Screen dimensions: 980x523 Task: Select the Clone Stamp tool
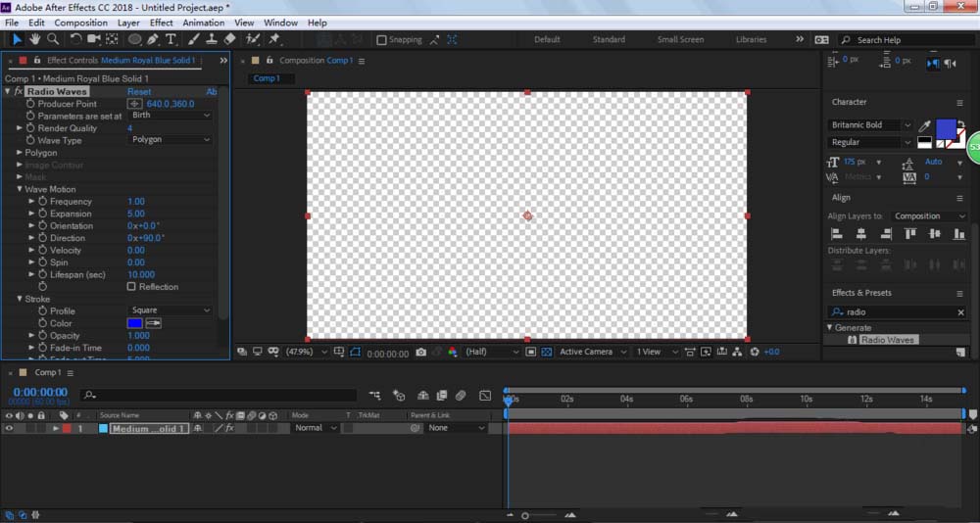(x=212, y=39)
